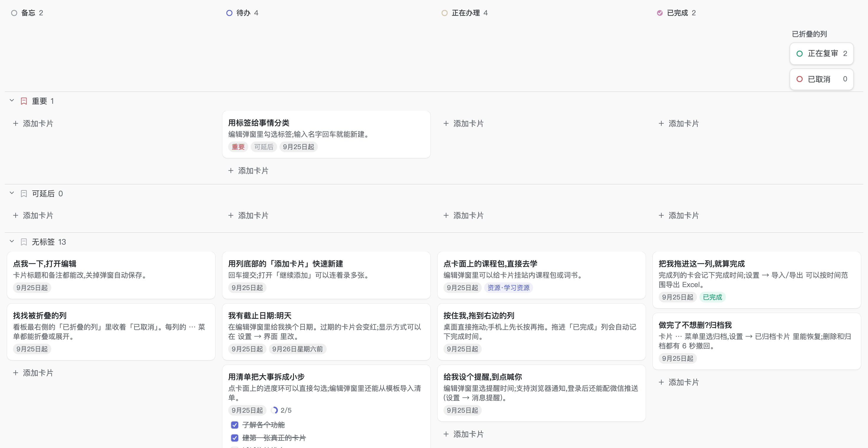Click 9月25日起 chip on 给我设个提醒 card
868x448 pixels.
coord(462,410)
